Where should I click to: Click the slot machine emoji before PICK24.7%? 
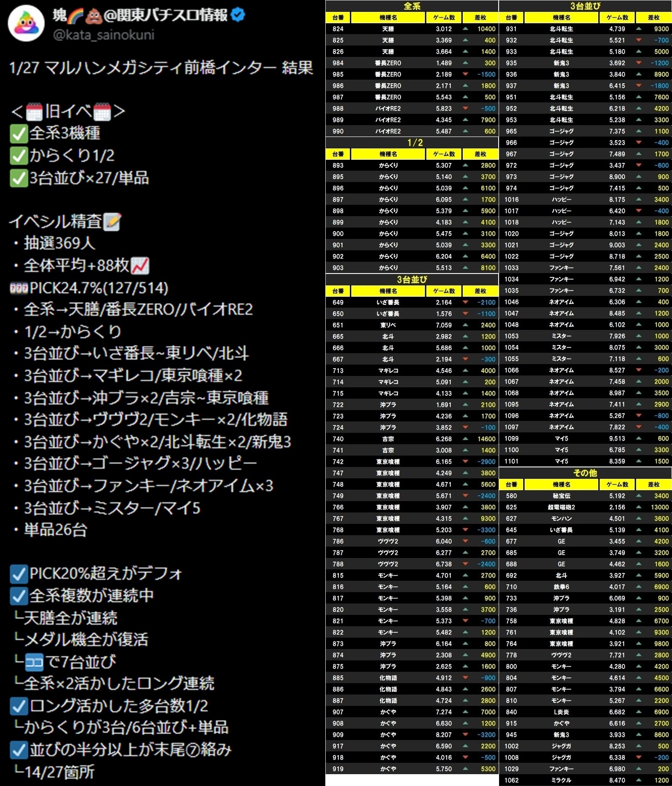(x=19, y=288)
